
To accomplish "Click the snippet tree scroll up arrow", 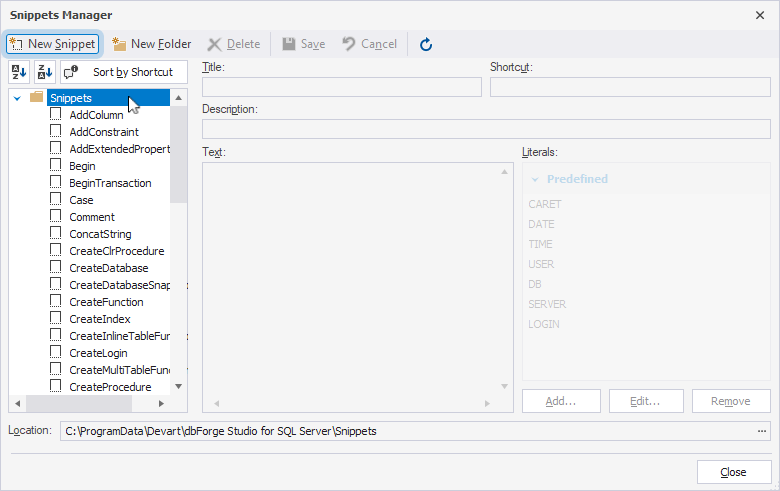I will 179,98.
